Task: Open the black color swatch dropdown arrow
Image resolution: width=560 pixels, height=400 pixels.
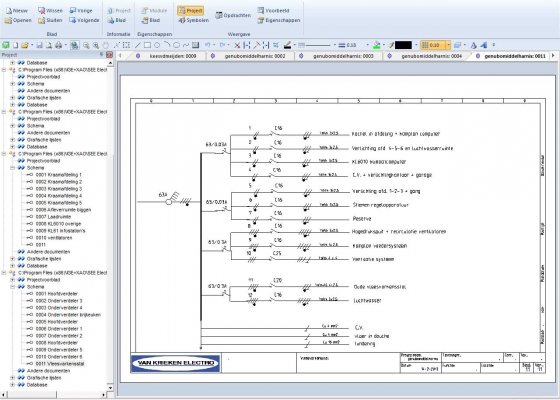Action: tap(415, 45)
